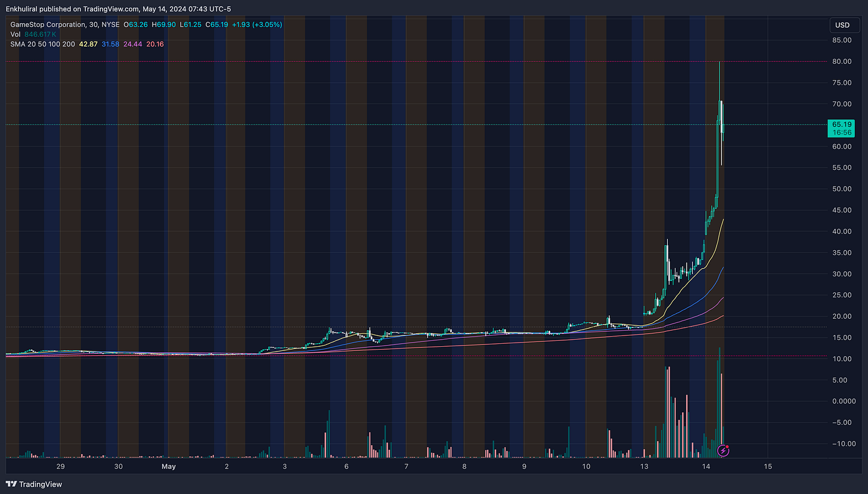Screen dimensions: 868x494
Task: Click the TradingView logo at bottom left
Action: point(35,484)
